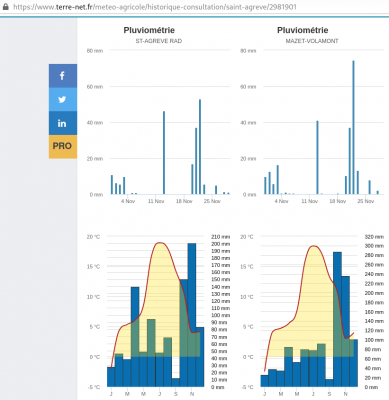The width and height of the screenshot is (389, 400).
Task: Share the page on LinkedIn
Action: click(63, 123)
